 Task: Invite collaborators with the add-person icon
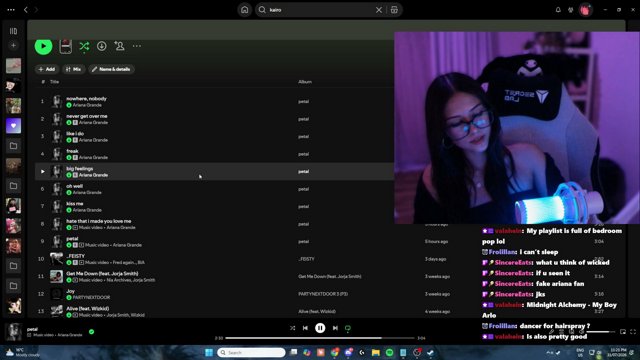pyautogui.click(x=119, y=46)
